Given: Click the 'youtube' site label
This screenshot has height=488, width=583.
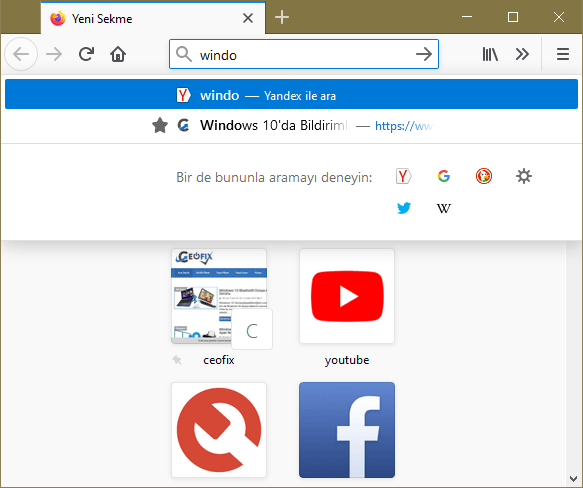Looking at the screenshot, I should coord(347,360).
